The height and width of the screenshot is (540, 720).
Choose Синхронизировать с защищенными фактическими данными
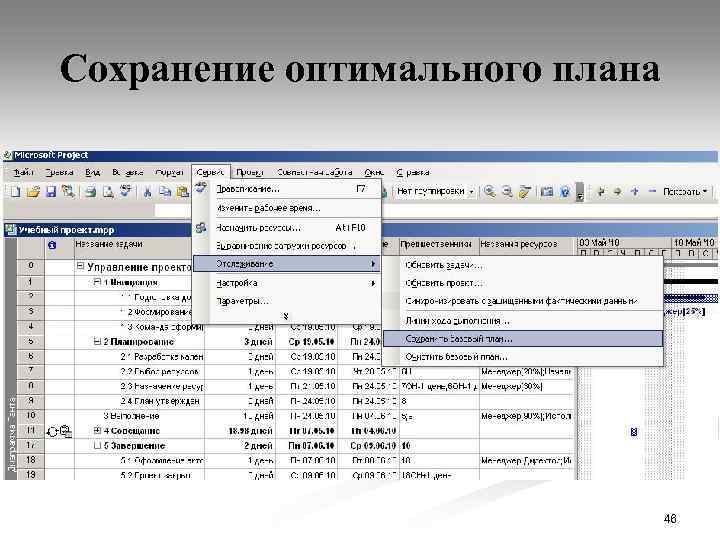523,301
